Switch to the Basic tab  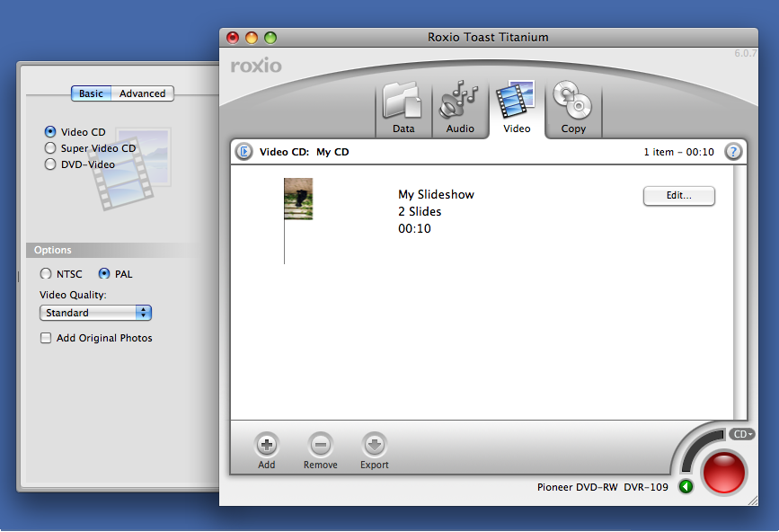pos(91,93)
